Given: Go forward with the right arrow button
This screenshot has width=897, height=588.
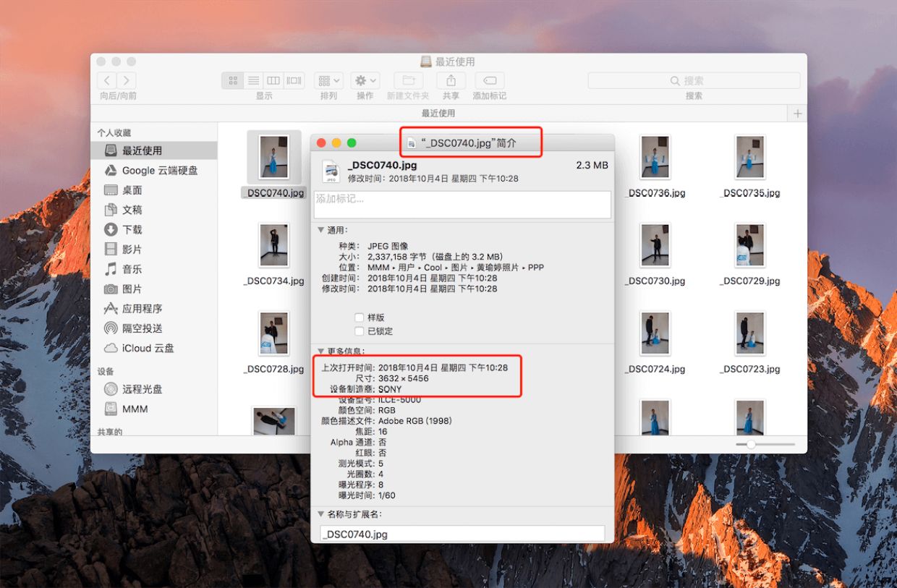Looking at the screenshot, I should point(127,80).
